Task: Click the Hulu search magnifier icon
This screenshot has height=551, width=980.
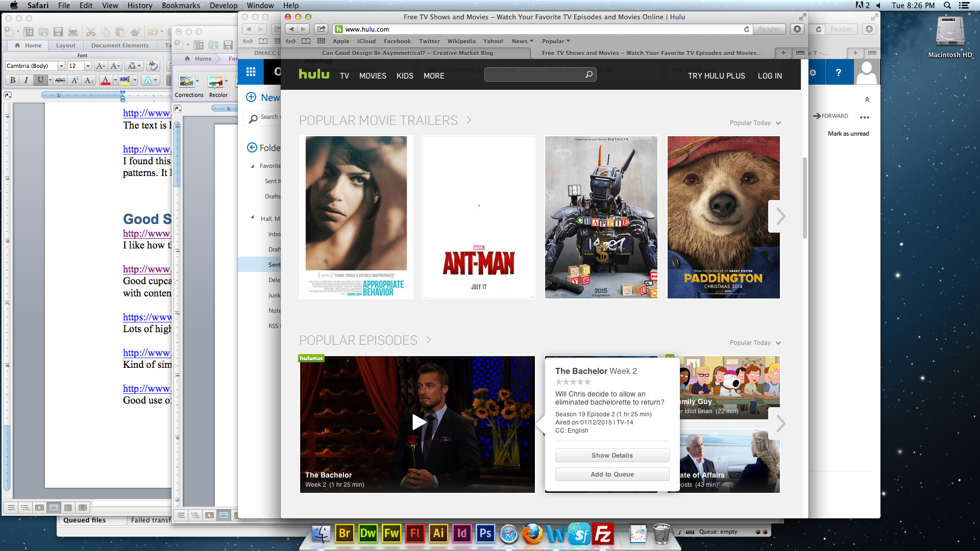Action: [x=589, y=75]
